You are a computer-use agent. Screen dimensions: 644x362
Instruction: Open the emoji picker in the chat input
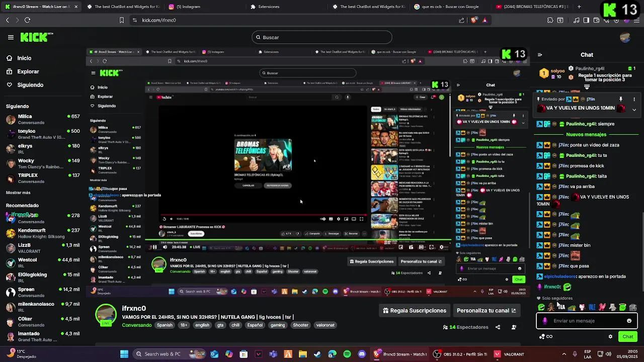point(629,321)
